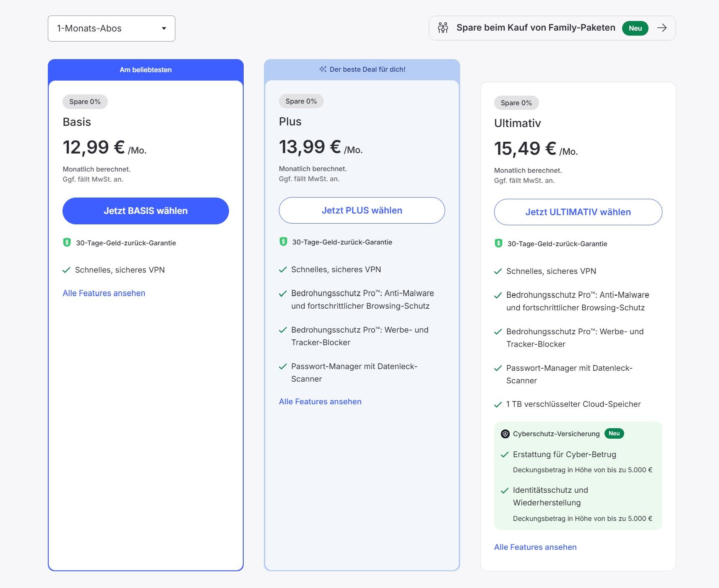Click the Spare 0% badge in Ultimativ card
This screenshot has height=588, width=719.
point(516,103)
